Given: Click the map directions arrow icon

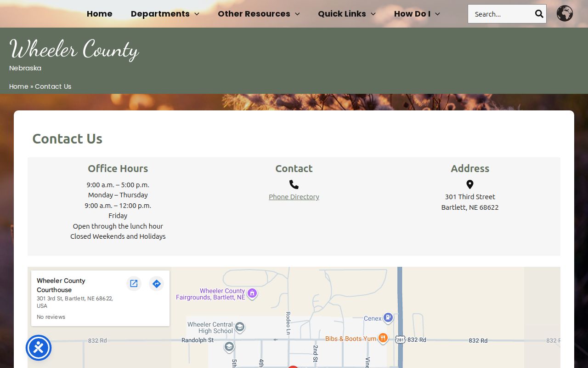Looking at the screenshot, I should [156, 283].
